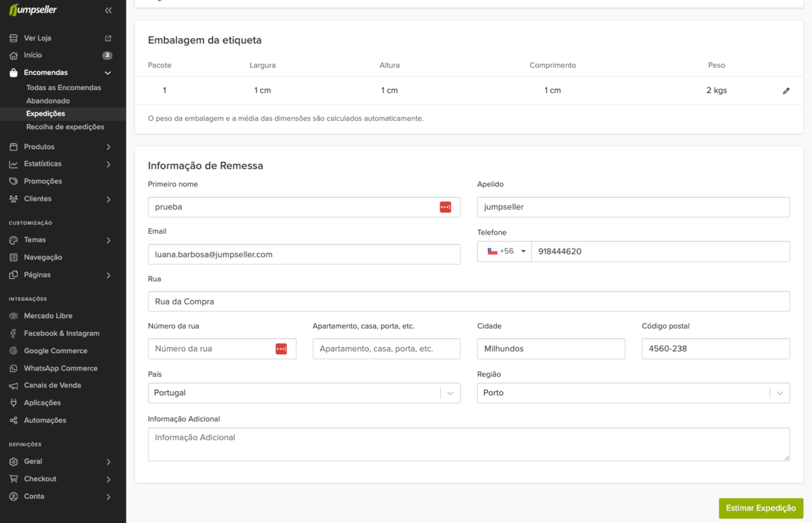812x523 pixels.
Task: Click the Email input field
Action: click(304, 254)
